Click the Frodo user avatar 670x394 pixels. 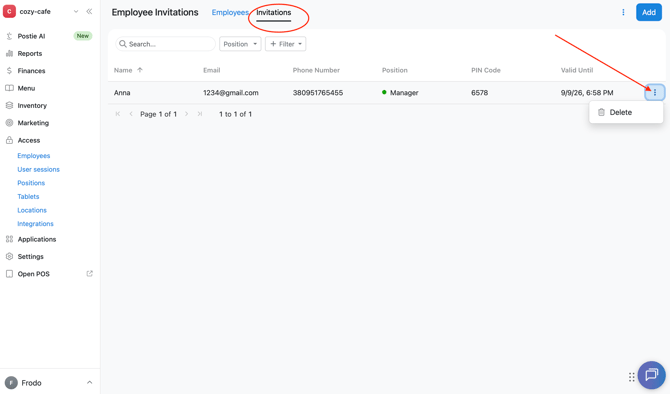click(11, 382)
